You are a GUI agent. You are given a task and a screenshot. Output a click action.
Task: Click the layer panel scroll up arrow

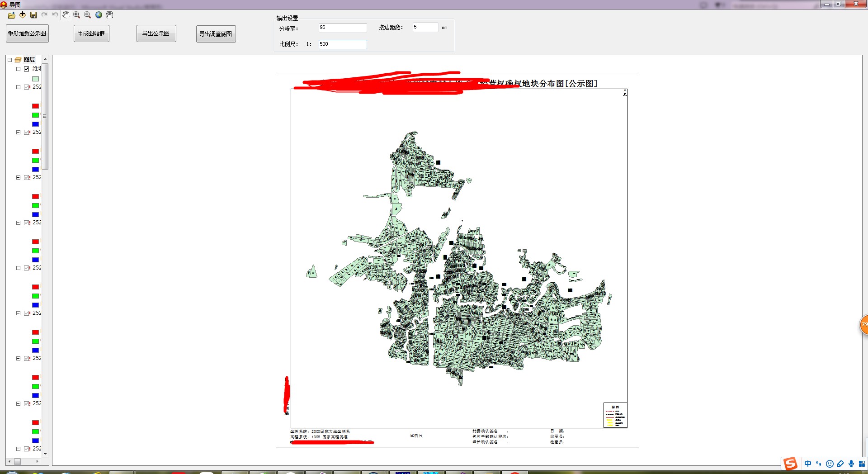pyautogui.click(x=45, y=60)
